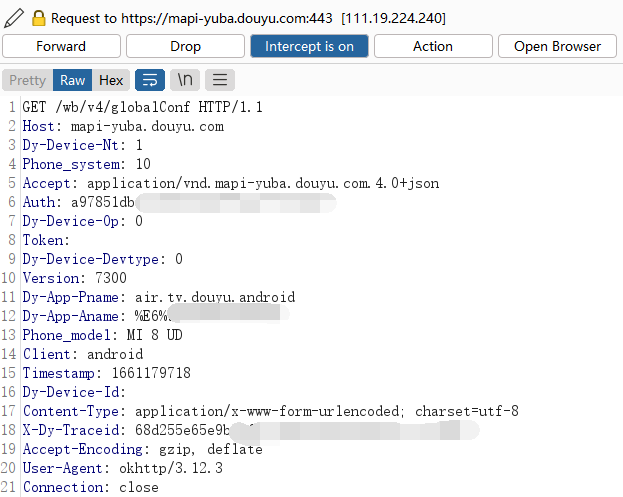This screenshot has height=497, width=623.
Task: Click the X-Dy-Traceid header line
Action: point(251,430)
